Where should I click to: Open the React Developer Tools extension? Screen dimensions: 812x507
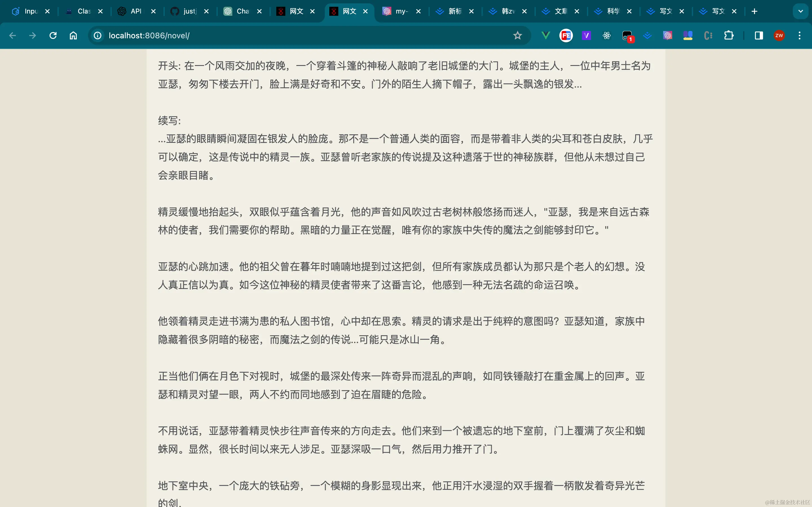(607, 35)
